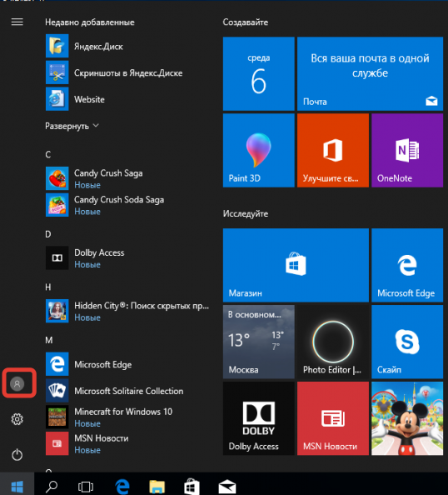Open the Скайп tile
The image size is (448, 495).
pos(407,342)
